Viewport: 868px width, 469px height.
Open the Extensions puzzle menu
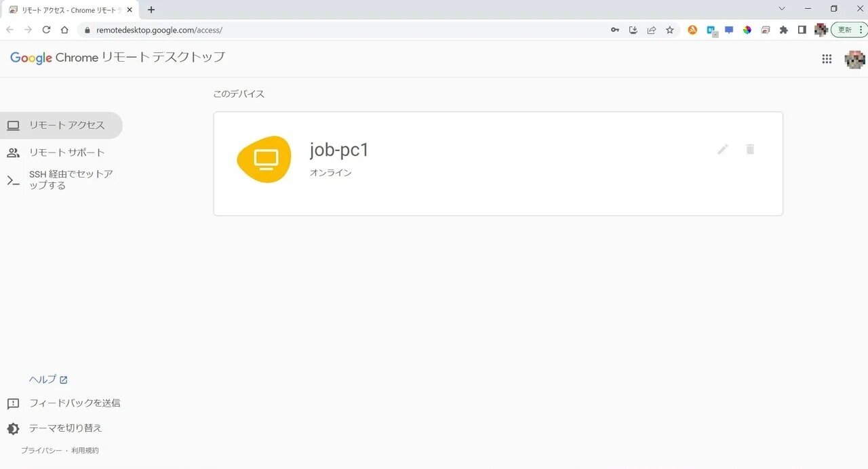point(784,30)
